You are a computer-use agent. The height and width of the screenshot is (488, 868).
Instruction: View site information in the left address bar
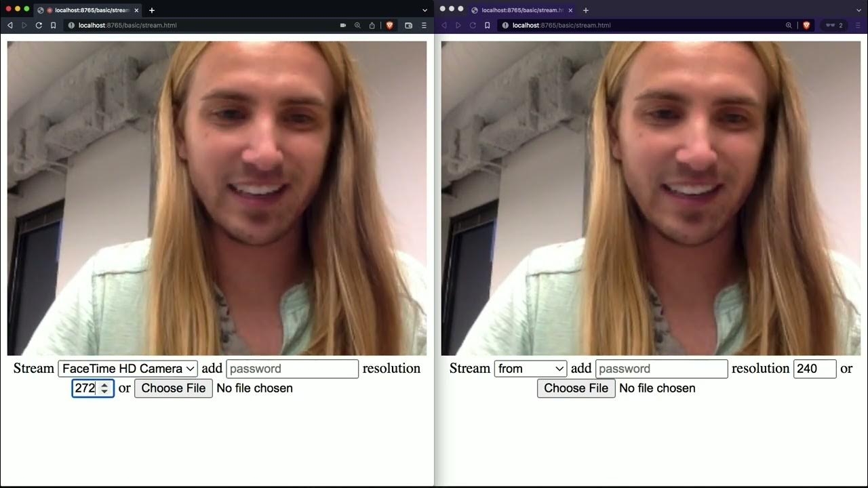[71, 25]
